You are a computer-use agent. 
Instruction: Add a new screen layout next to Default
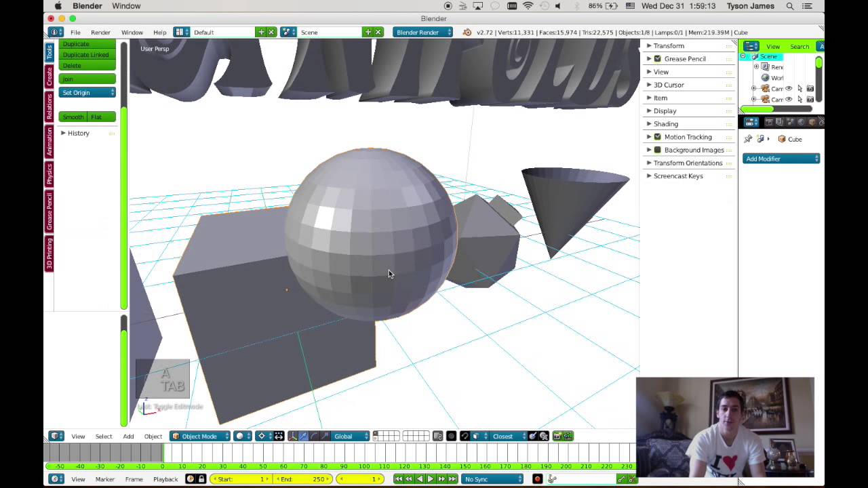261,33
